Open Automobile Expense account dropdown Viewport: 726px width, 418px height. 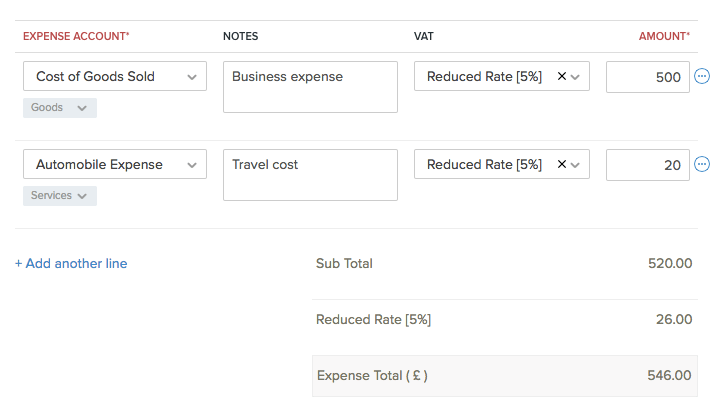pos(114,164)
